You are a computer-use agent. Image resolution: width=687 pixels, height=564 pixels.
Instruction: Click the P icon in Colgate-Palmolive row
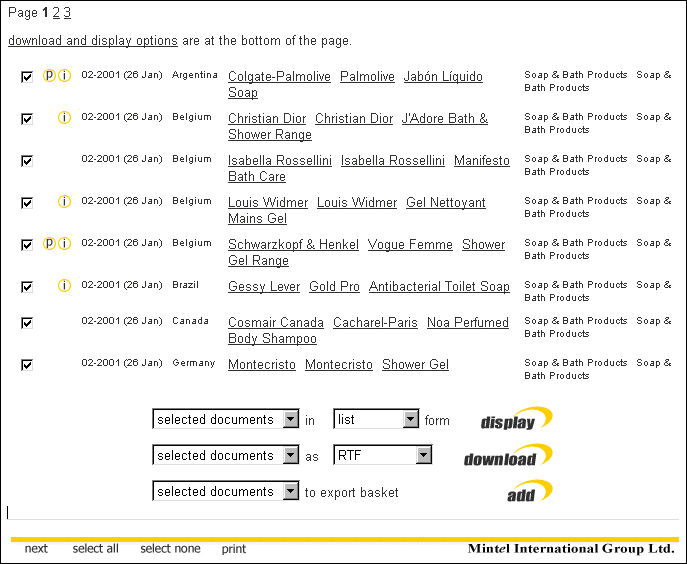(49, 76)
